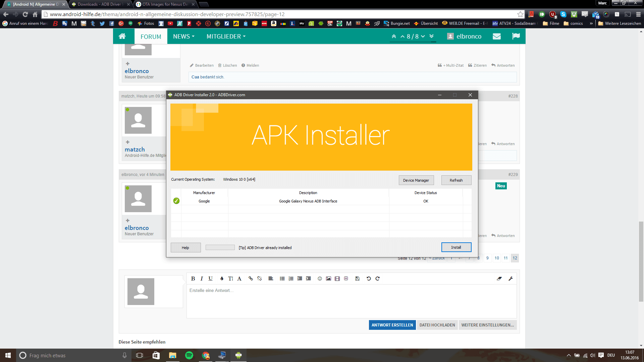Insert an ordered numbered list
This screenshot has height=362, width=644.
[x=291, y=279]
